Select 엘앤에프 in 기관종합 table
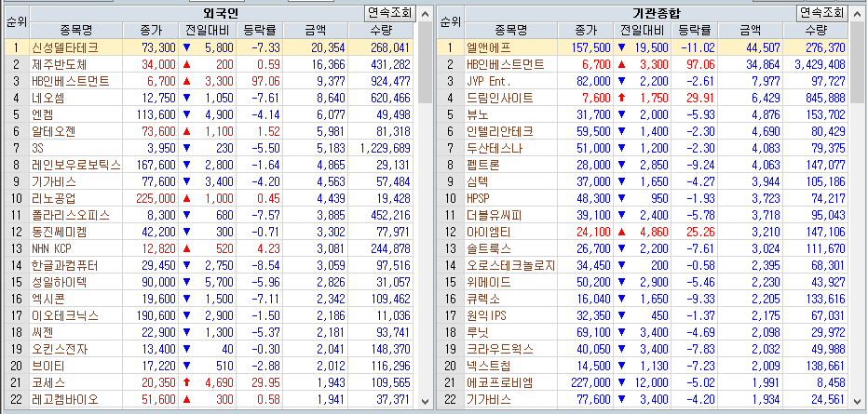The image size is (868, 414). [x=489, y=47]
